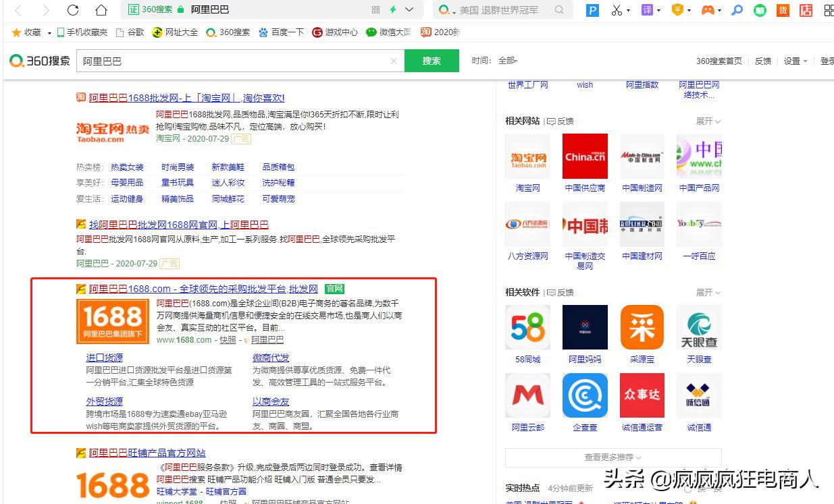Click the purple 译 translate icon

tap(646, 10)
